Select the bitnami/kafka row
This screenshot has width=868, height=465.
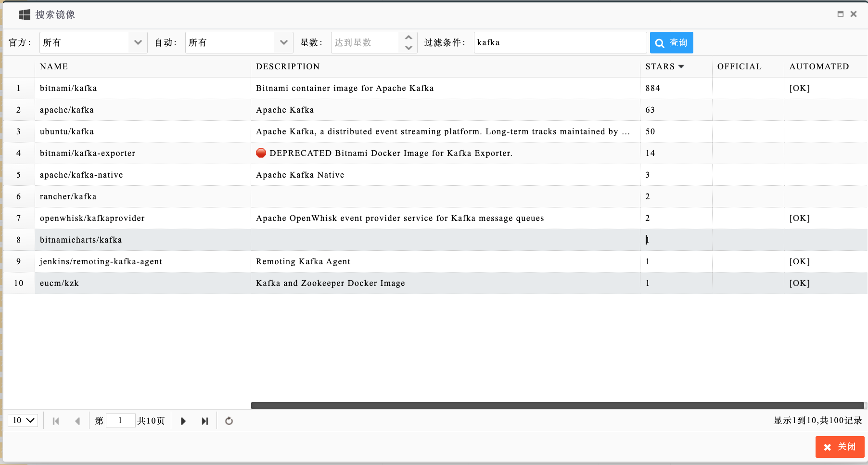pos(435,88)
